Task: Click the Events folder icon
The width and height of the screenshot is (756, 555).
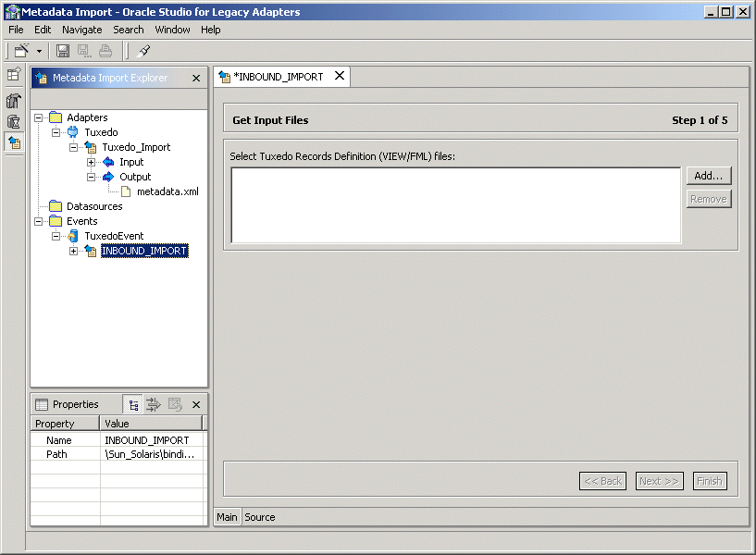Action: coord(56,221)
